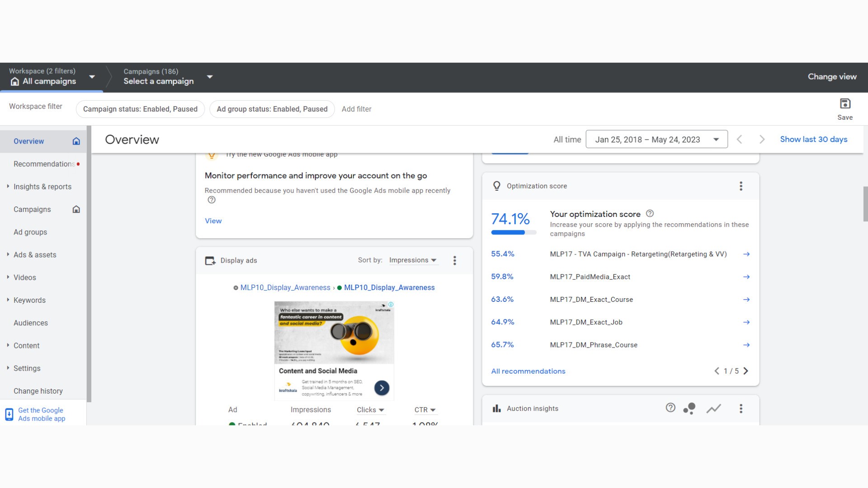Click the next date range arrow
The width and height of the screenshot is (868, 488).
coord(762,140)
